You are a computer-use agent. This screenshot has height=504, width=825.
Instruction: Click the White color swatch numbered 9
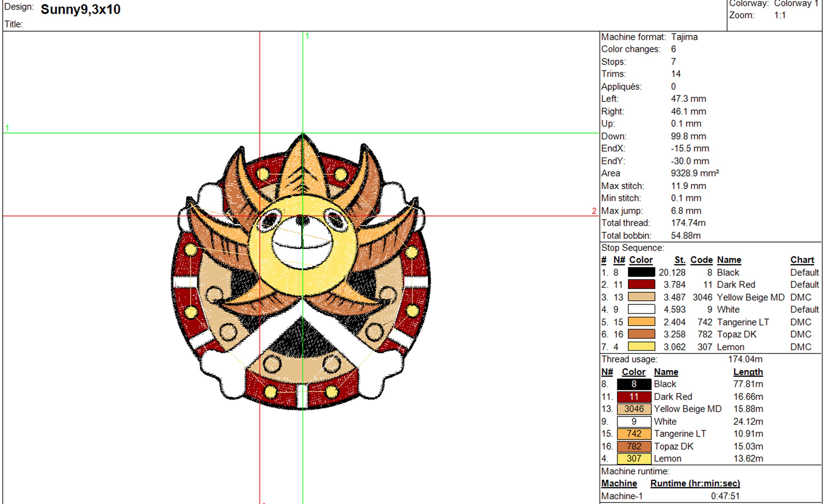coord(641,309)
